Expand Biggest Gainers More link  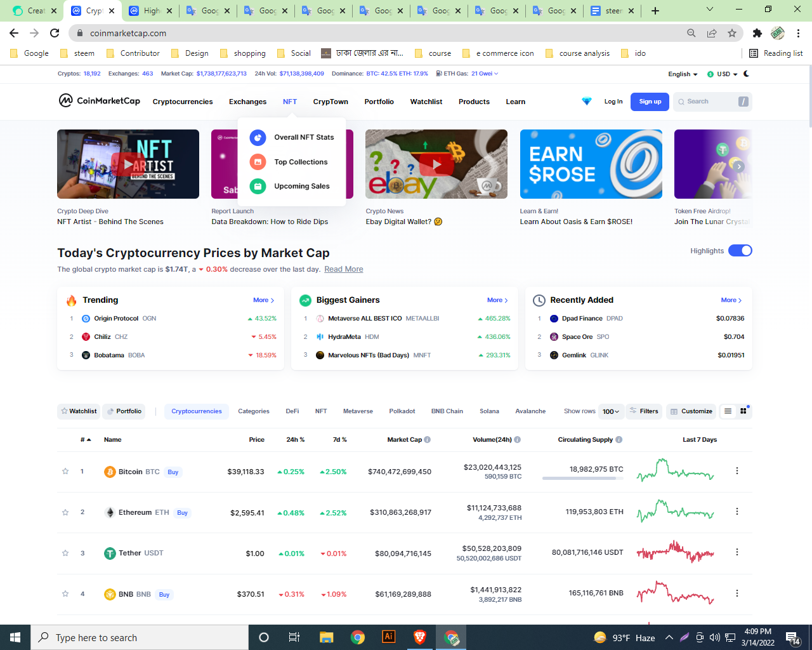[497, 300]
